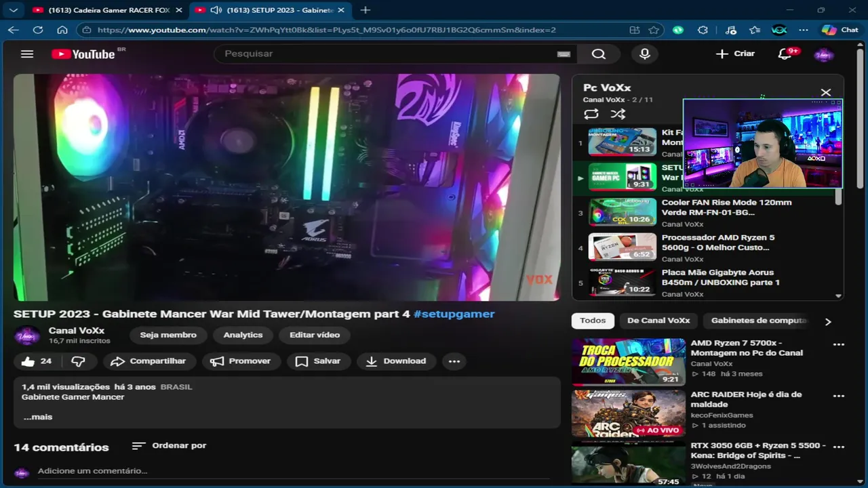Image resolution: width=868 pixels, height=488 pixels.
Task: Click the first playlist thumbnail 15:13
Action: pyautogui.click(x=622, y=142)
